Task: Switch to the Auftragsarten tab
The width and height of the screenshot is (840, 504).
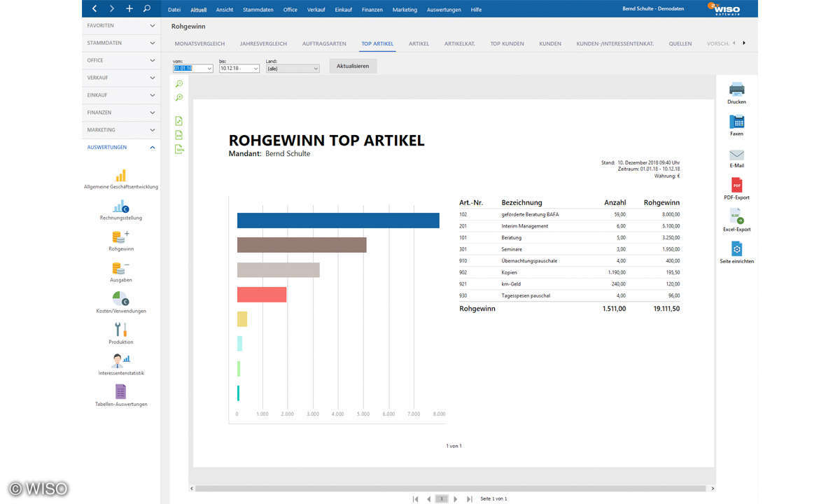Action: point(324,43)
